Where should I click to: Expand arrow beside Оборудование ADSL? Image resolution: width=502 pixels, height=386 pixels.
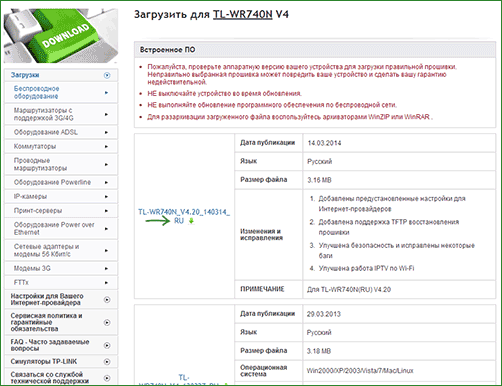tap(106, 132)
